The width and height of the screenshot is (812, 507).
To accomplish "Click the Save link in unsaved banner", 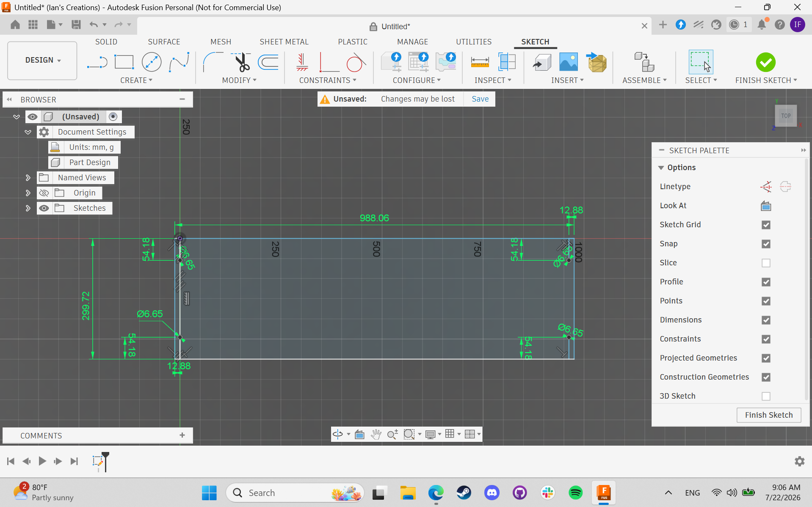I will pos(480,99).
